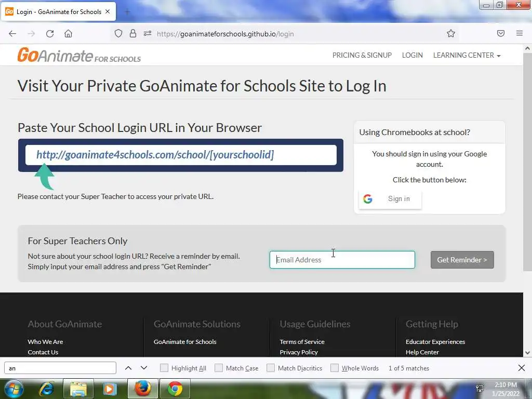This screenshot has width=532, height=399.
Task: Enable the Highlight All checkbox
Action: click(164, 368)
